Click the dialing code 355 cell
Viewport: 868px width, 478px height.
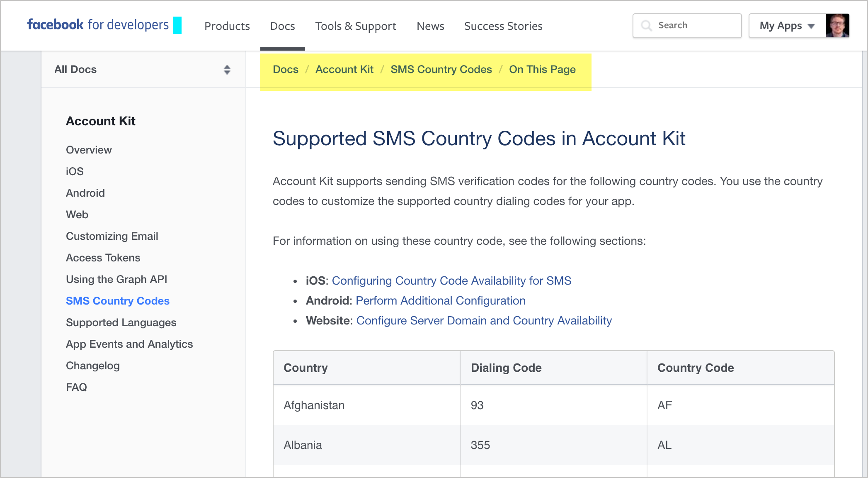tap(554, 445)
